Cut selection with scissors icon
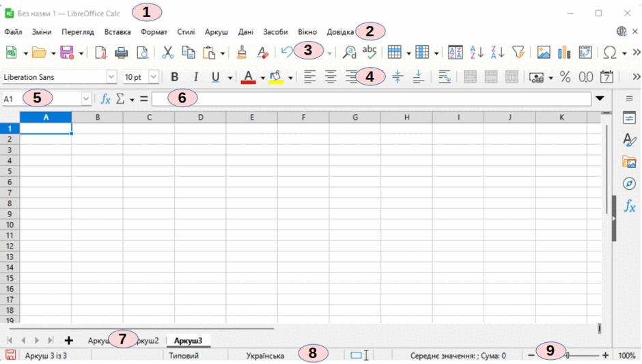 click(x=167, y=53)
